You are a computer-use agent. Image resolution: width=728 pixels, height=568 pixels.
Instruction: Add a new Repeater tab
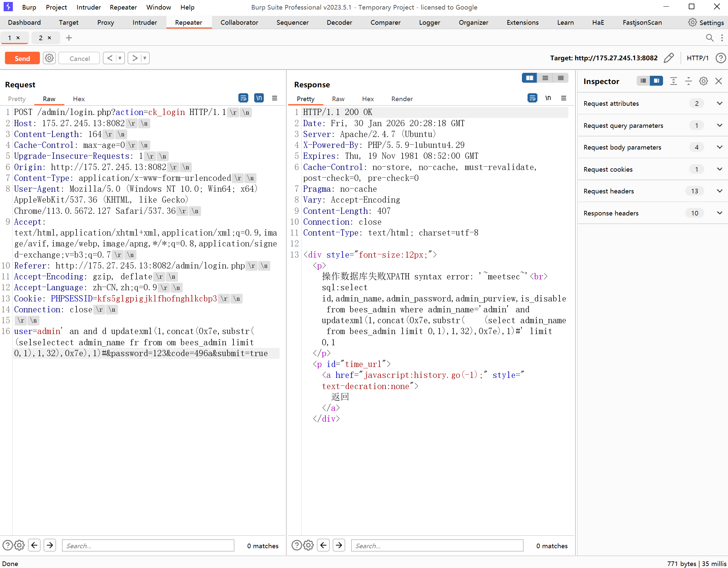(x=69, y=38)
